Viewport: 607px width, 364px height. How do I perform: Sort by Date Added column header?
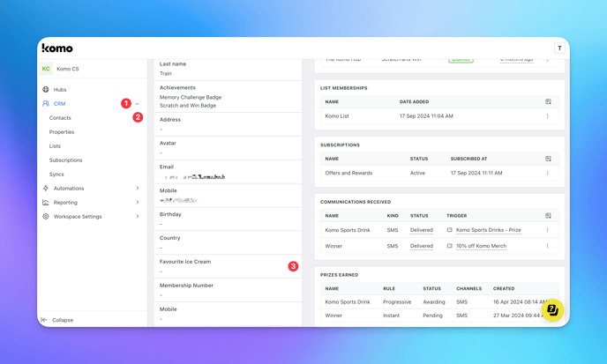(414, 101)
